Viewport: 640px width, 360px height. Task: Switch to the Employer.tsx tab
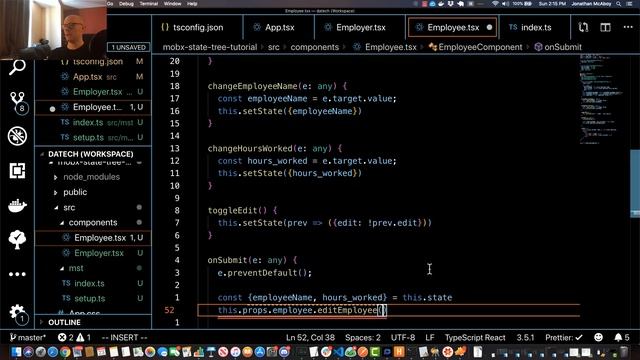click(360, 27)
